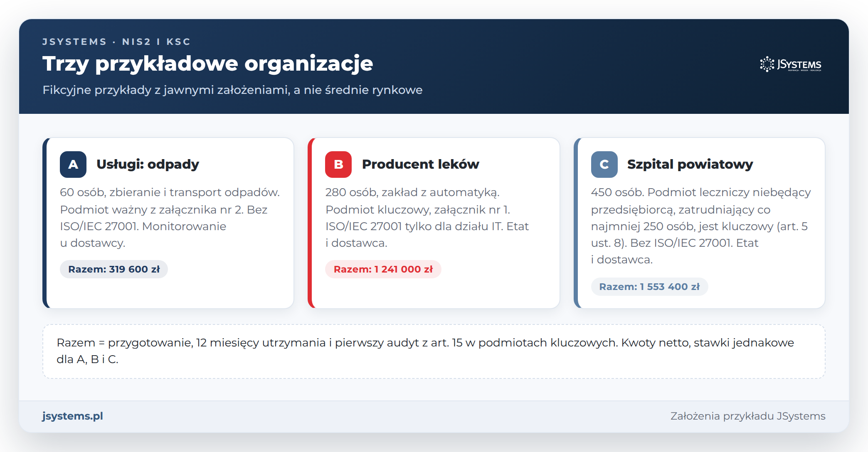Click the 'JSYSTEMS · NIS2 I KSC' overline
The image size is (868, 452).
point(116,42)
